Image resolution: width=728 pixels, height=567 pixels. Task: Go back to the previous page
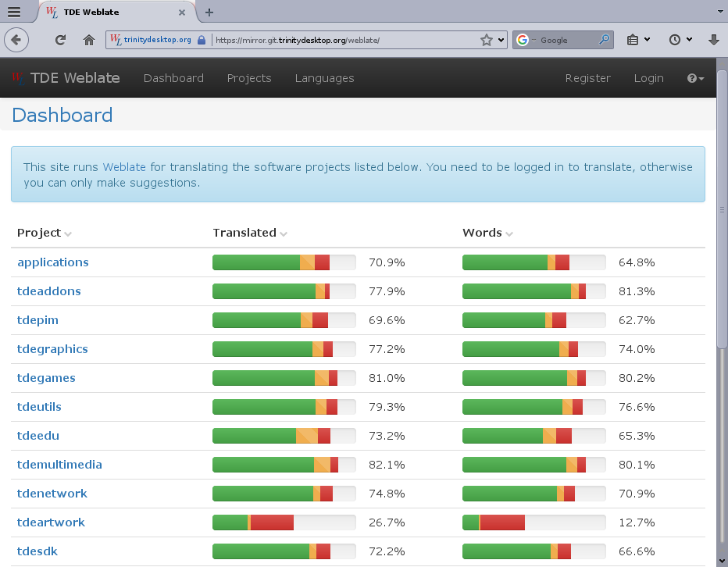click(16, 40)
